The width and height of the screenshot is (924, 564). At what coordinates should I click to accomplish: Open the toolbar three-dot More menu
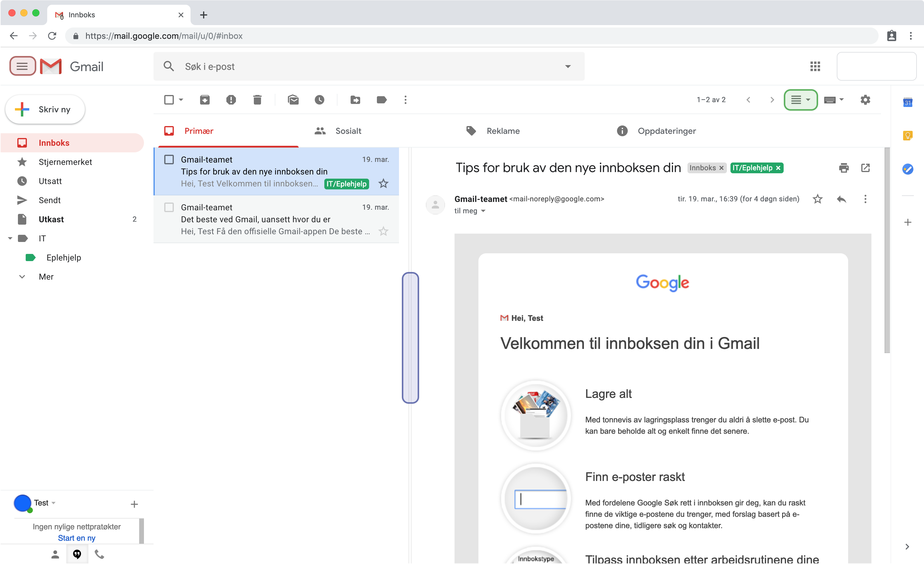coord(405,100)
